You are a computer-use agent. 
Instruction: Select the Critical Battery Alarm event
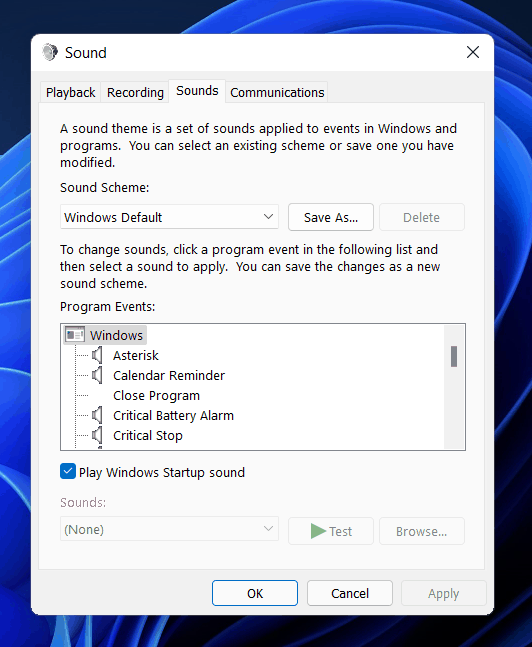coord(173,416)
